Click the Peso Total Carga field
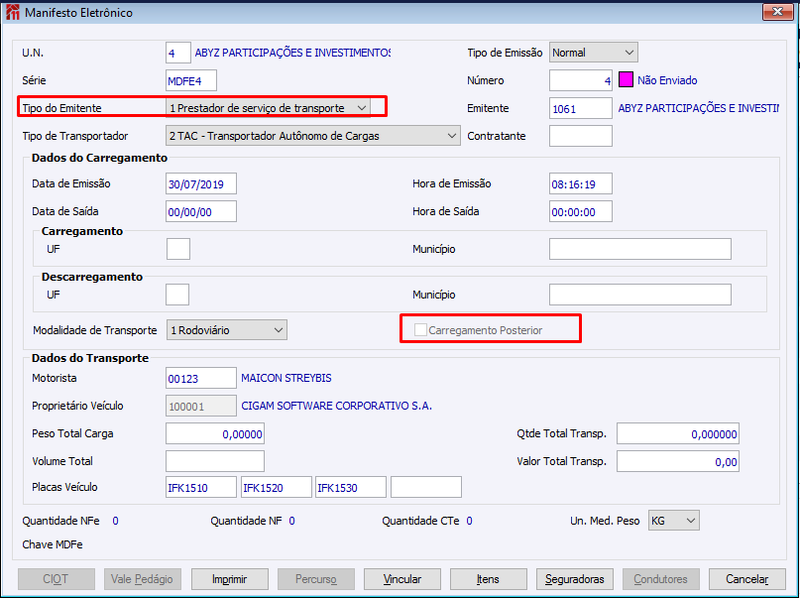 click(215, 434)
